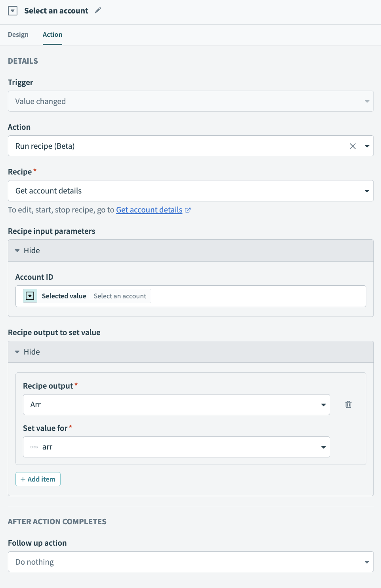This screenshot has height=588, width=381.
Task: Click the Add item button
Action: (x=38, y=479)
